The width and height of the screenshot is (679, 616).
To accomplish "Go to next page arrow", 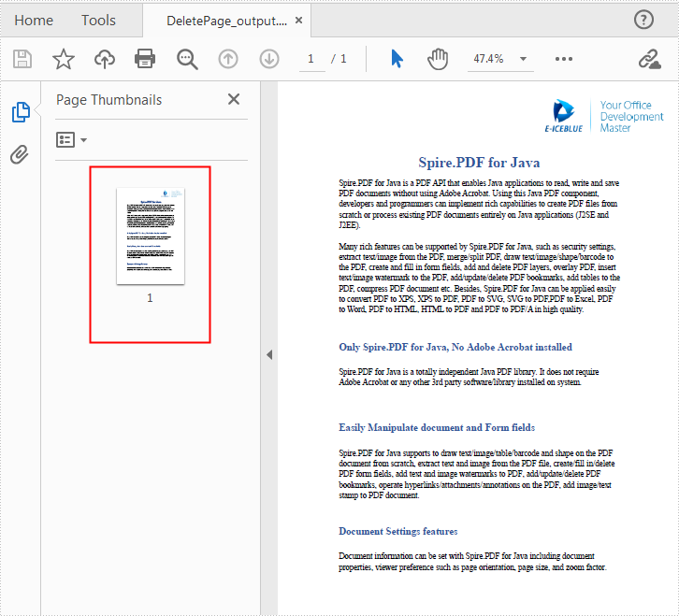I will tap(269, 59).
